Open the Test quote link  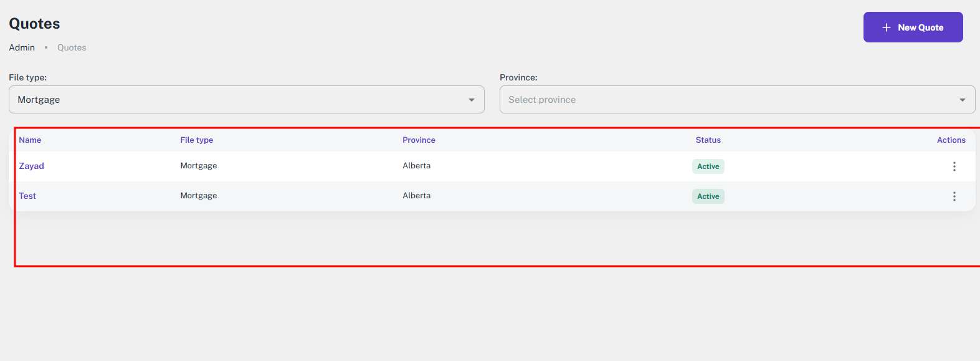[x=27, y=196]
